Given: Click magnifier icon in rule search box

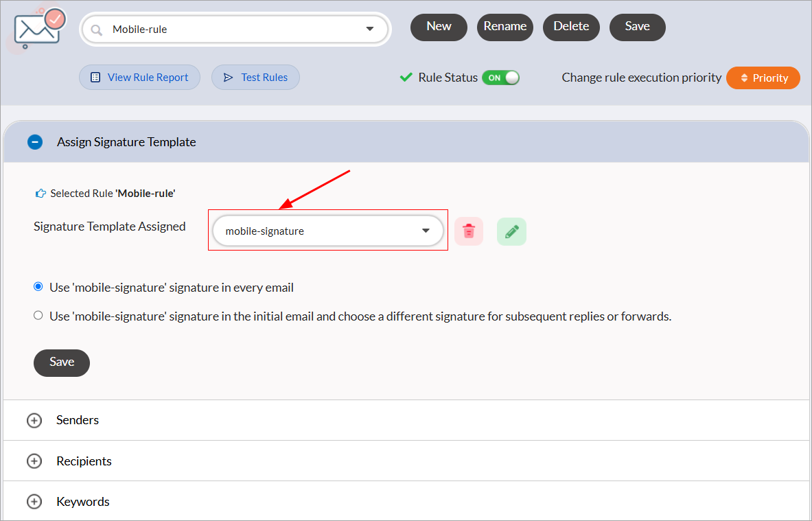Looking at the screenshot, I should click(97, 30).
